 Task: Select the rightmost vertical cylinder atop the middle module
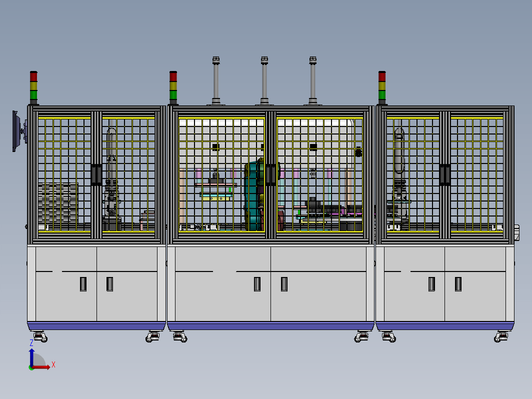click(313, 81)
